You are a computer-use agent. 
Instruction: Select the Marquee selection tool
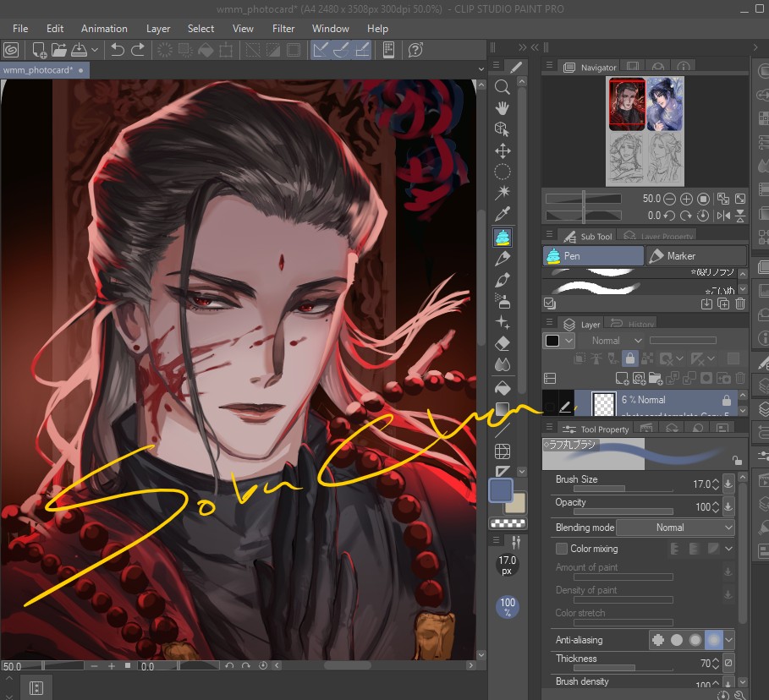pyautogui.click(x=503, y=172)
